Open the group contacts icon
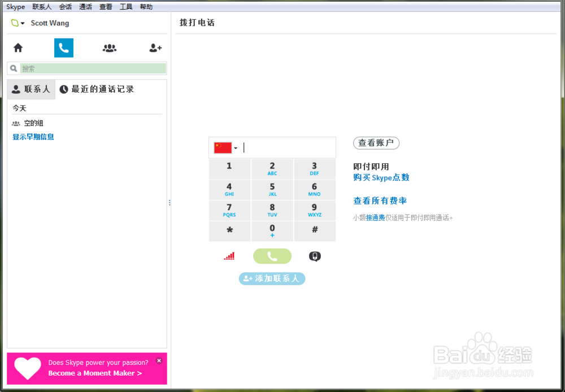Viewport: 565px width, 392px height. click(110, 48)
